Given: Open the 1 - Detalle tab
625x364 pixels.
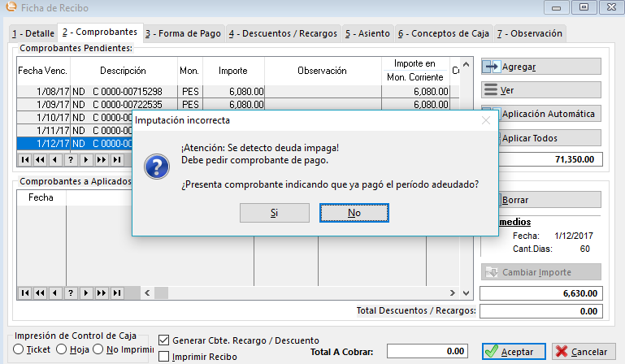Looking at the screenshot, I should coord(33,33).
